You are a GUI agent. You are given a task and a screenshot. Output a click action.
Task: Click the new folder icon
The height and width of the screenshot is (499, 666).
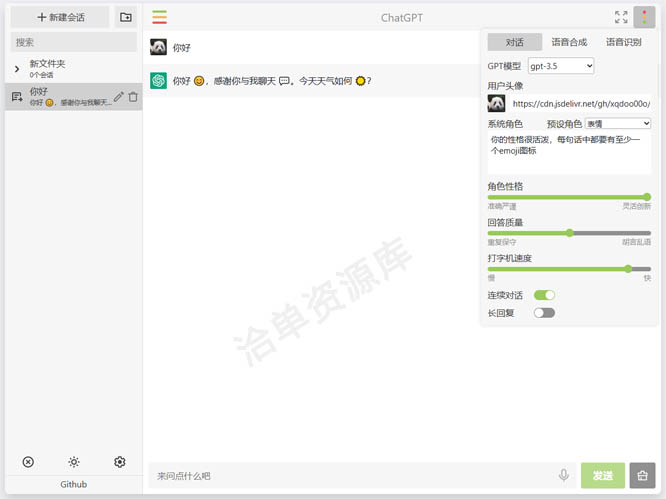(126, 17)
